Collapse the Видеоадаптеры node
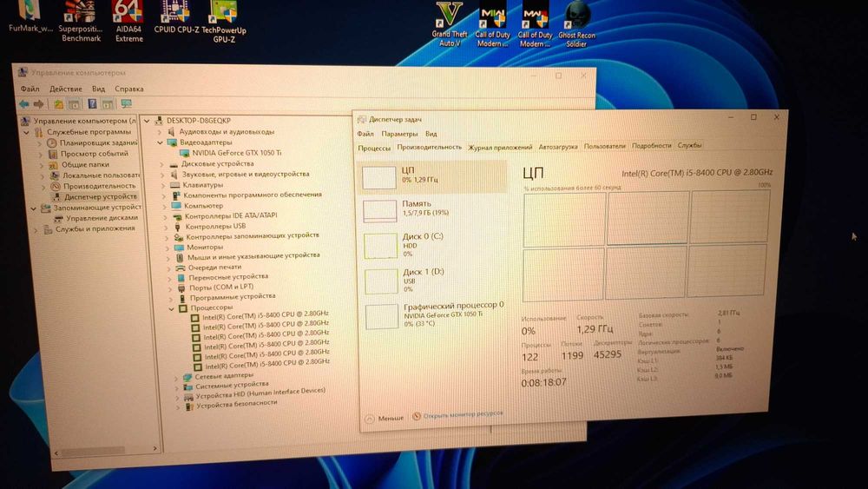The height and width of the screenshot is (489, 868). coord(160,142)
